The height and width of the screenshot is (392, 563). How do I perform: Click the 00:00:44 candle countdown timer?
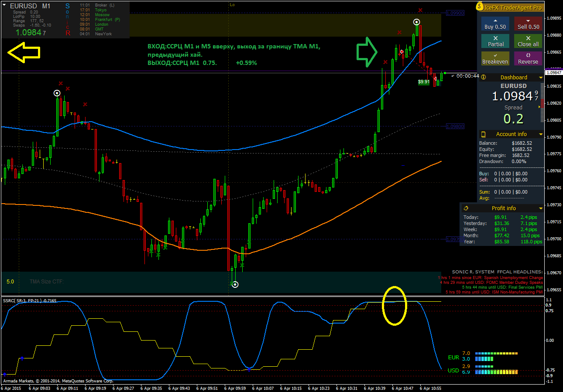coord(465,76)
